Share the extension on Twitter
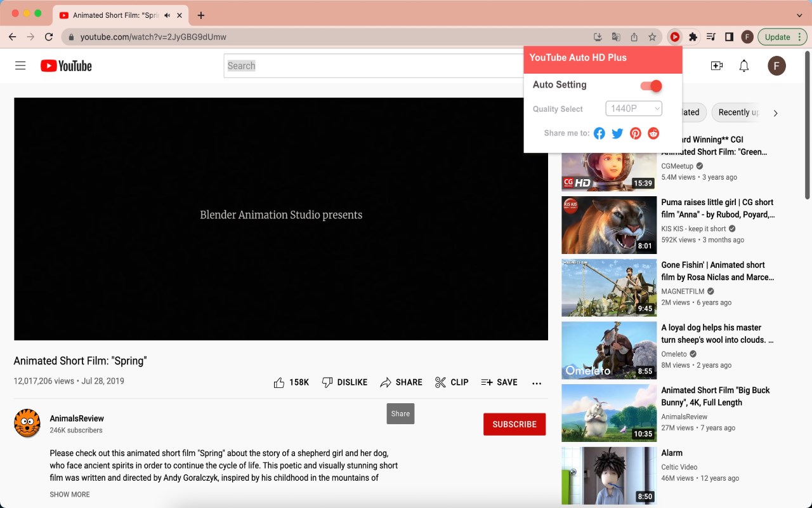 point(617,133)
